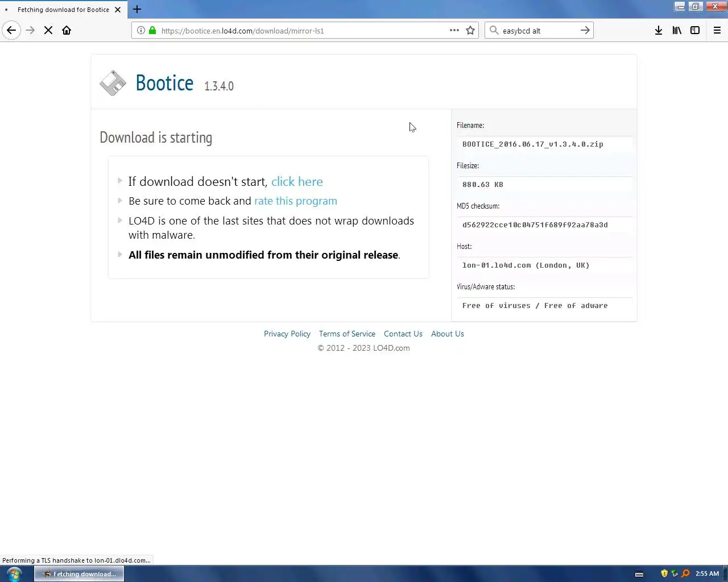The image size is (728, 582).
Task: Close the Fetching download for Bootice tab
Action: (118, 10)
